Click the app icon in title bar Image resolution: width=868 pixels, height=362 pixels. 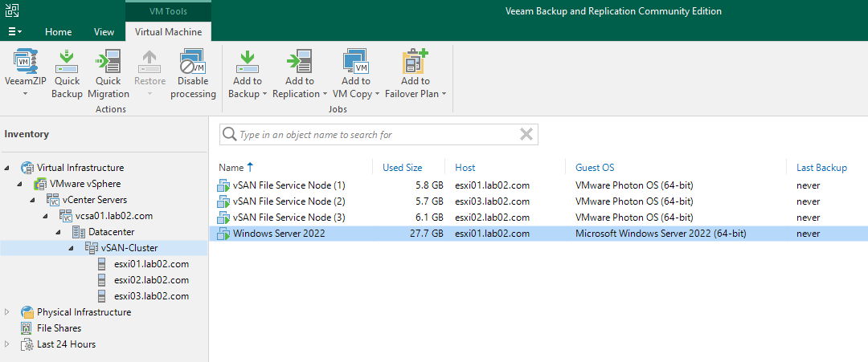(x=11, y=10)
